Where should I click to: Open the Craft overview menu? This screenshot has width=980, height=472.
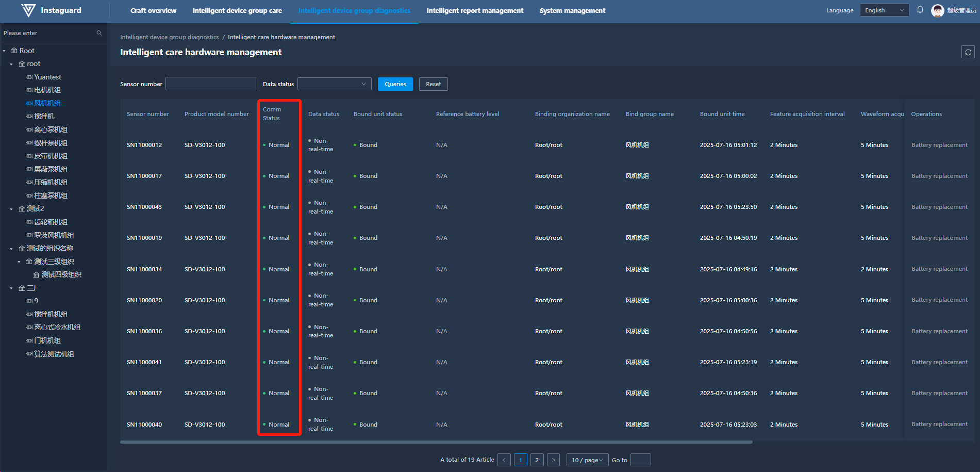(153, 10)
